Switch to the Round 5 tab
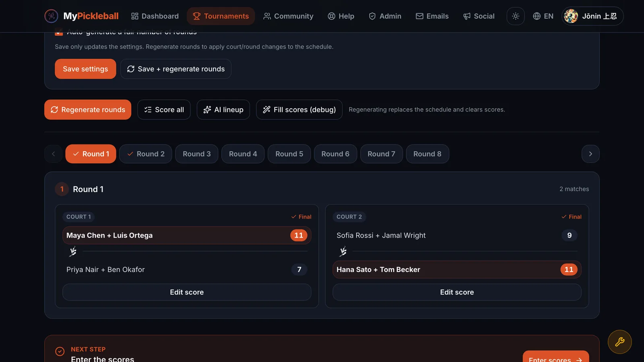The width and height of the screenshot is (644, 362). tap(289, 154)
